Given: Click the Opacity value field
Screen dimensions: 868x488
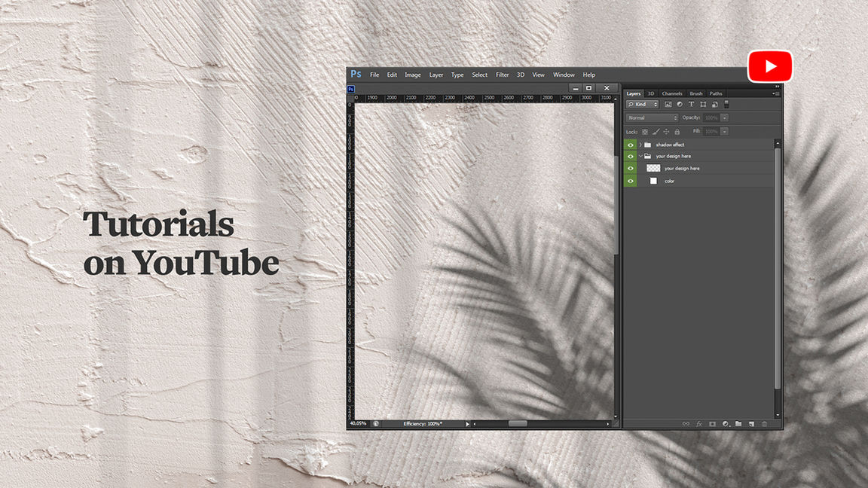Looking at the screenshot, I should click(x=711, y=117).
